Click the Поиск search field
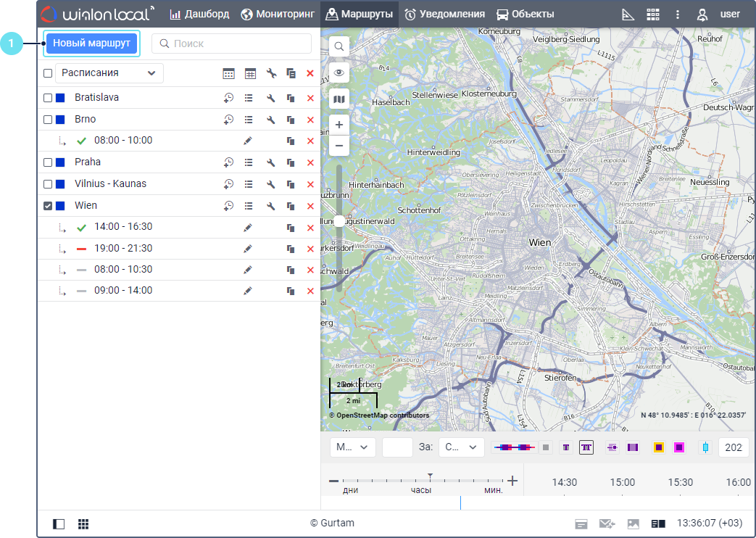 (232, 44)
